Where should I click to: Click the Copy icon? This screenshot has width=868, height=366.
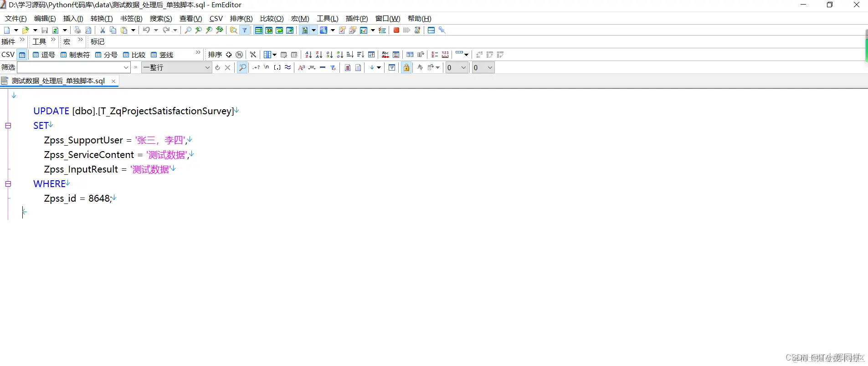(113, 30)
